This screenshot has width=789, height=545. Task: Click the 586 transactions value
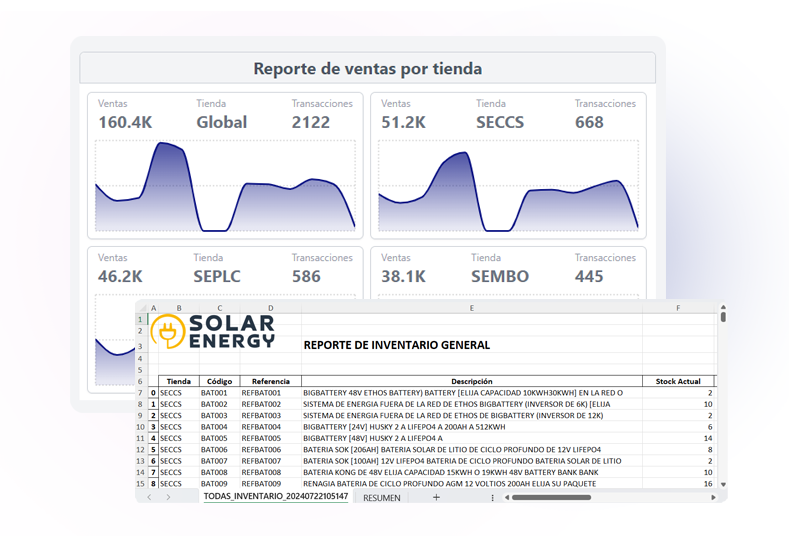[x=306, y=276]
